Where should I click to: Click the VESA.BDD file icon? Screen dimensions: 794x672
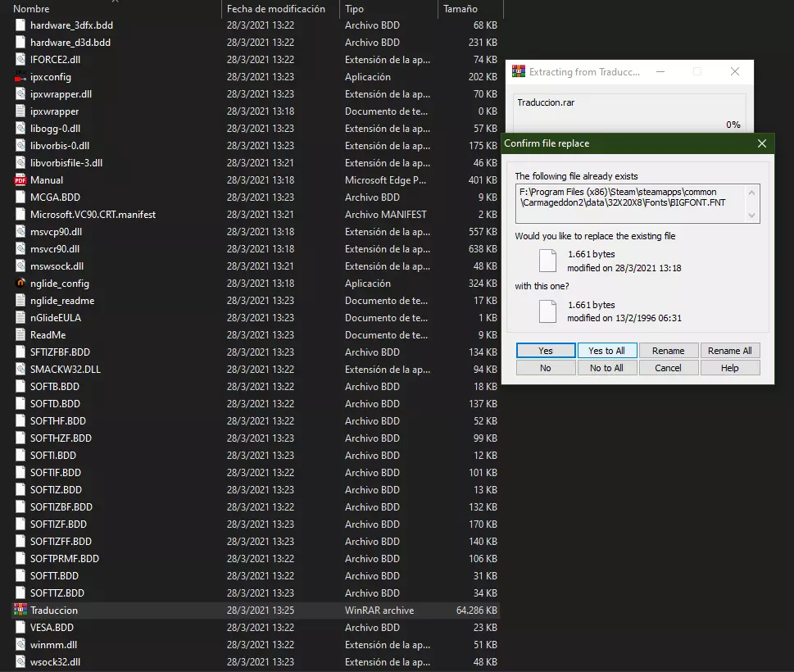[x=20, y=628]
